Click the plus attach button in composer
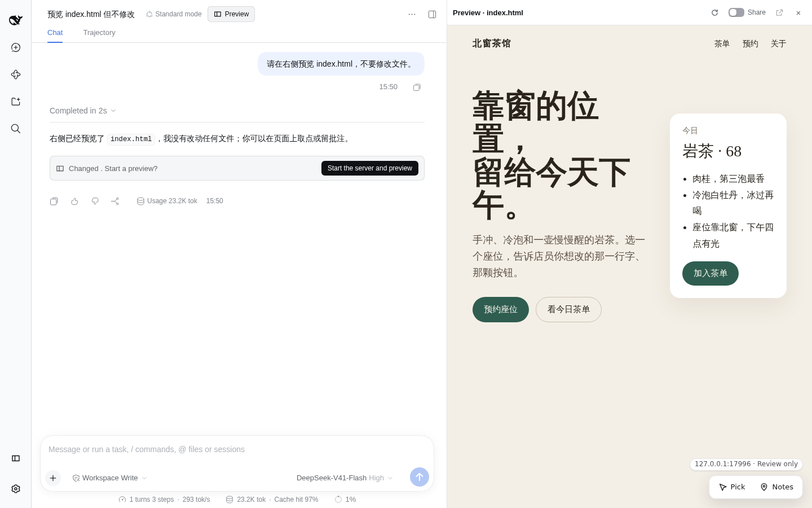The height and width of the screenshot is (508, 812). coord(53,478)
